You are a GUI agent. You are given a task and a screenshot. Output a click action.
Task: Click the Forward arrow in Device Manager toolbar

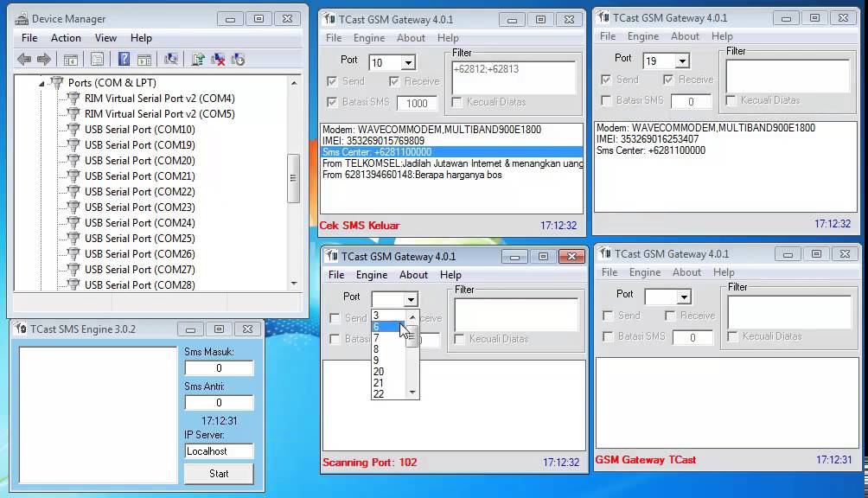[44, 59]
